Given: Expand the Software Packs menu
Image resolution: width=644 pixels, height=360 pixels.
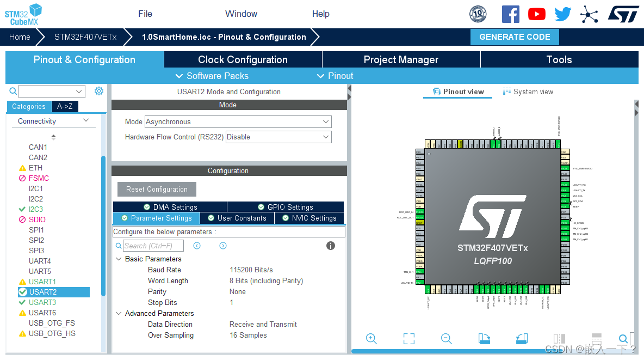Looking at the screenshot, I should tap(212, 76).
